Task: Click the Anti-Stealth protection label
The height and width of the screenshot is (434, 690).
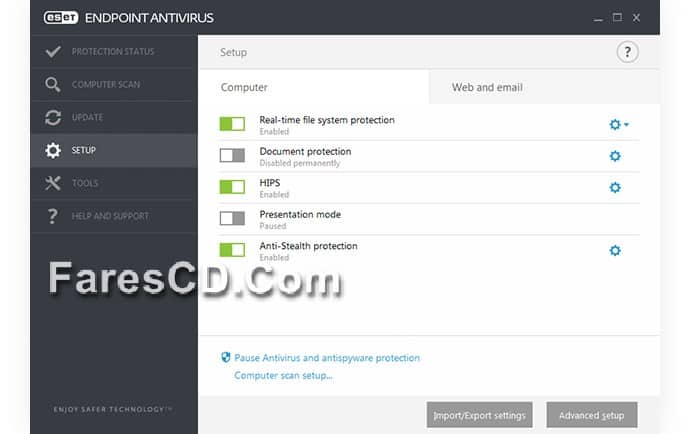Action: click(308, 246)
